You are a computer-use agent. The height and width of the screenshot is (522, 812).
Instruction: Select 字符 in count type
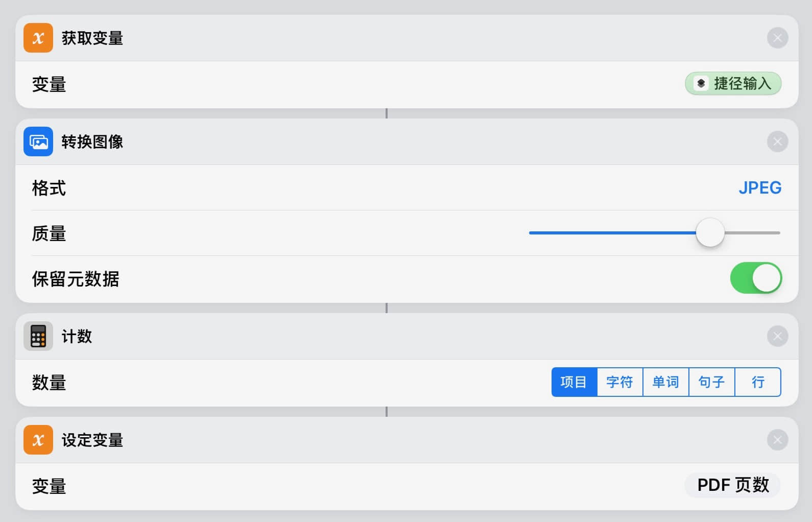click(x=619, y=382)
